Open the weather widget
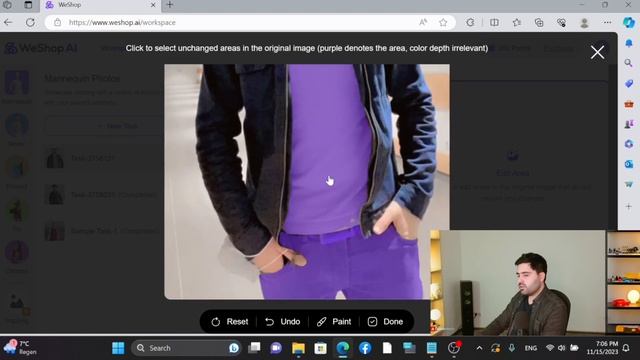Screen dimensions: 640x360 pyautogui.click(x=20, y=347)
